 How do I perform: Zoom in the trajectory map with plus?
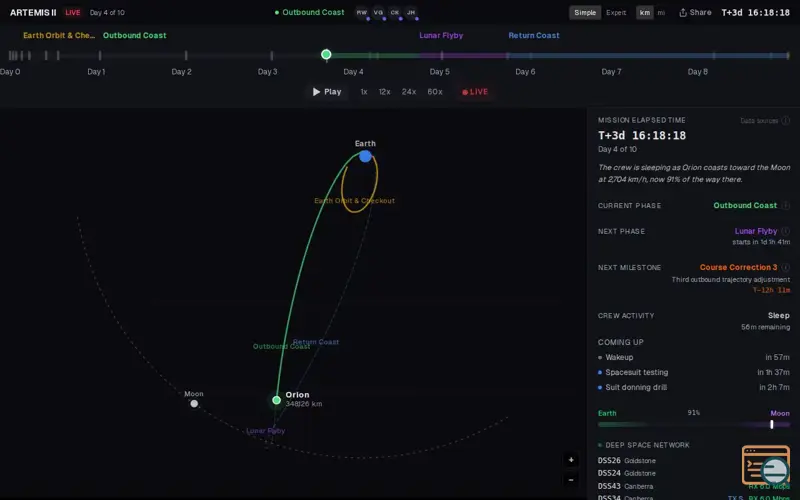coord(571,460)
